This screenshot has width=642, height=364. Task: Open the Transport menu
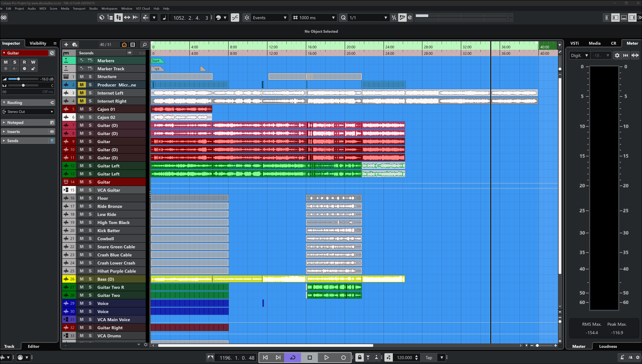pyautogui.click(x=79, y=8)
